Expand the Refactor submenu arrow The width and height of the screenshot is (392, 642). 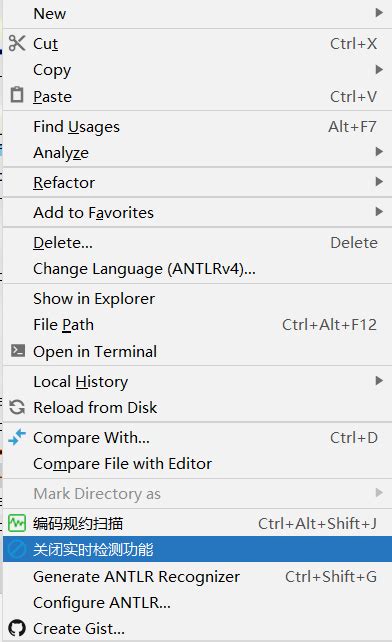point(379,181)
